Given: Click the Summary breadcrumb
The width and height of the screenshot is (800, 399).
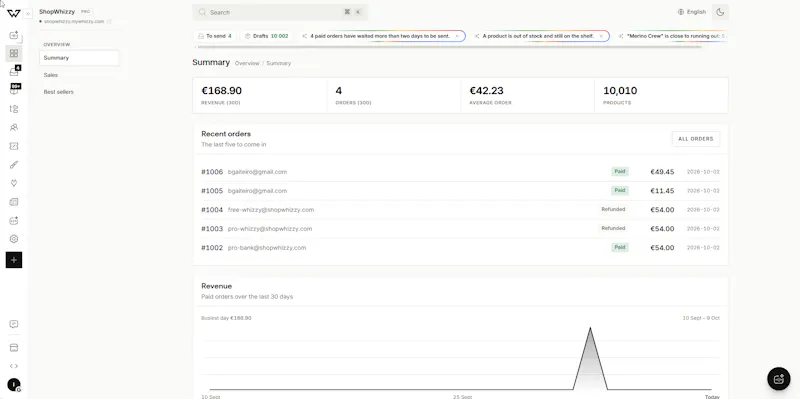Looking at the screenshot, I should [279, 63].
